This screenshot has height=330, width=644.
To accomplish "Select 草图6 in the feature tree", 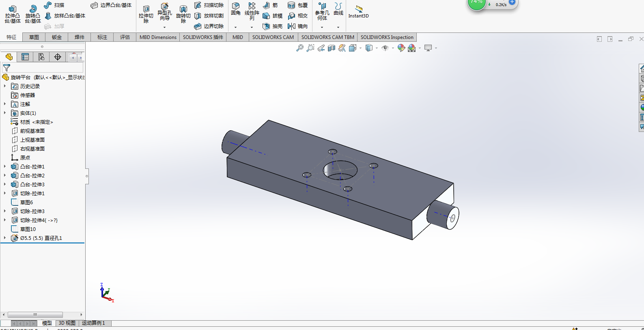I will [26, 202].
